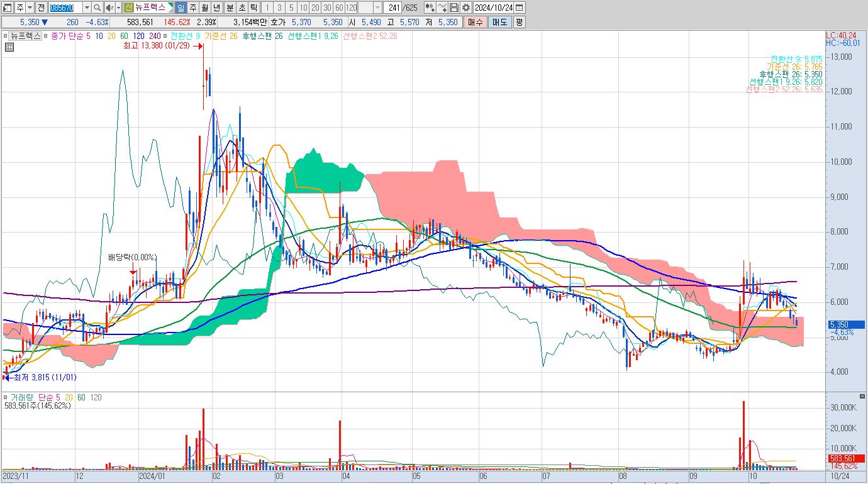The image size is (868, 484).
Task: Switch to 년 yearly period
Action: coord(216,8)
